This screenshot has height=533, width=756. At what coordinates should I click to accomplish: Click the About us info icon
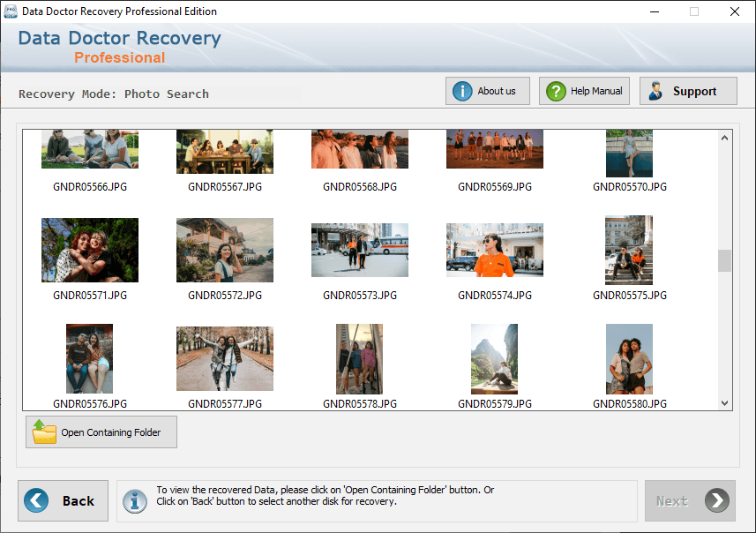point(462,91)
